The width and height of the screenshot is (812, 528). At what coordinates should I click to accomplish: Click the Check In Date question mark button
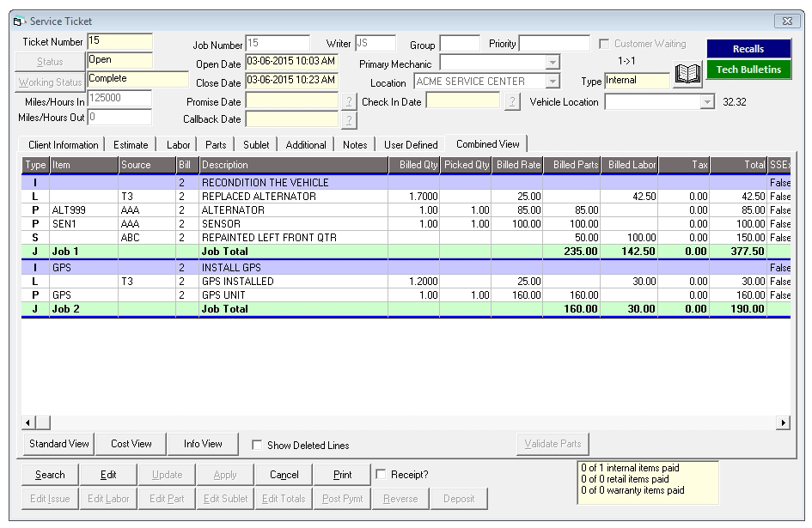[512, 101]
